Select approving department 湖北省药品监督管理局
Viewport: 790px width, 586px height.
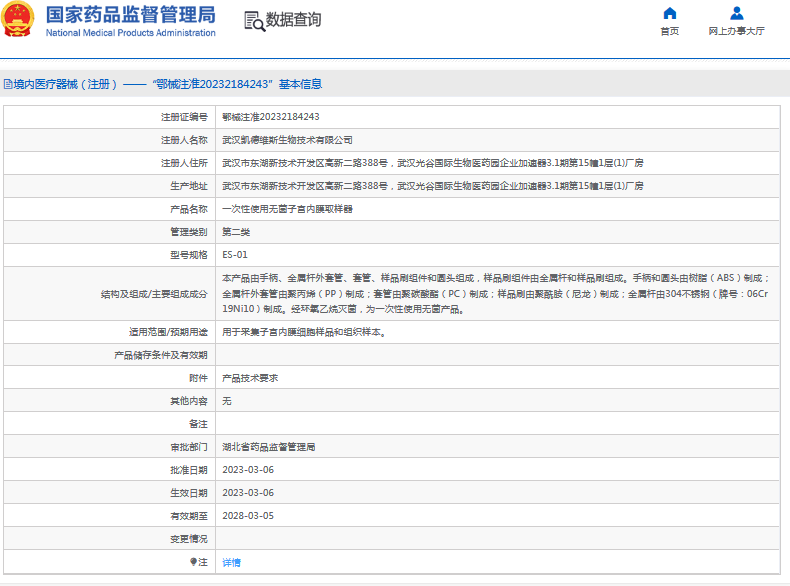tap(269, 447)
